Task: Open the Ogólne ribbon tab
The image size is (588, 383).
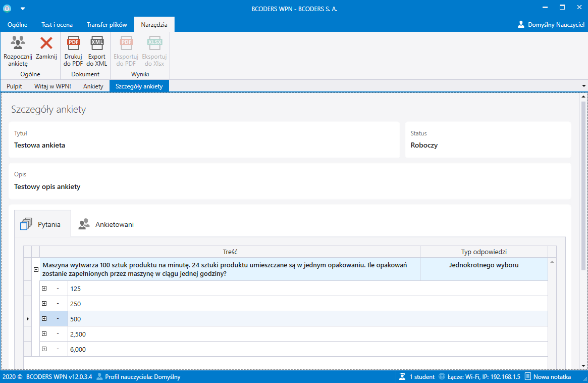Action: tap(17, 24)
